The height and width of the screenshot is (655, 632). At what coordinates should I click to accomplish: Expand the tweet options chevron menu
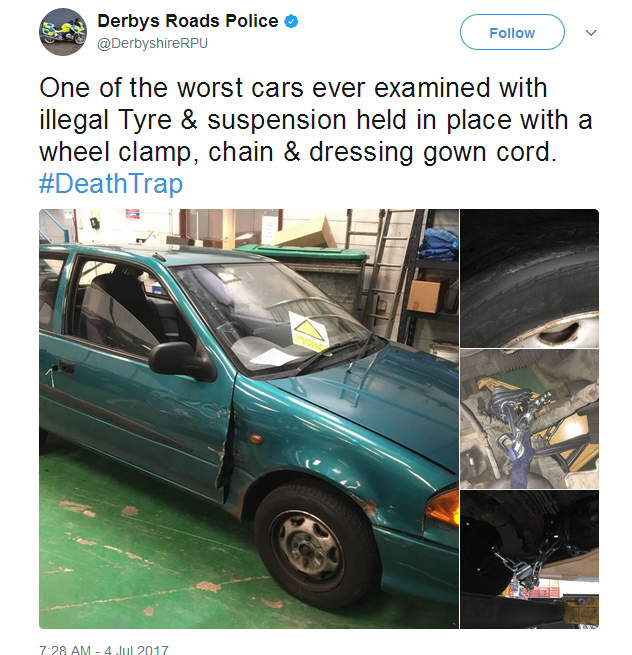pos(591,33)
